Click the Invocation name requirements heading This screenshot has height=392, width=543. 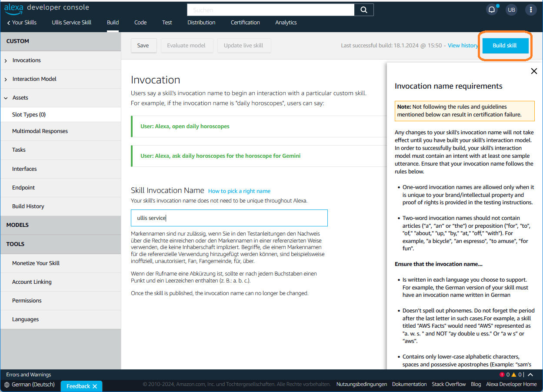coord(449,86)
